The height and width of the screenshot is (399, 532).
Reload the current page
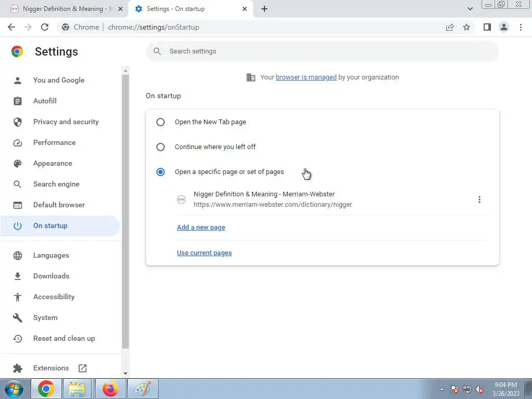point(45,27)
